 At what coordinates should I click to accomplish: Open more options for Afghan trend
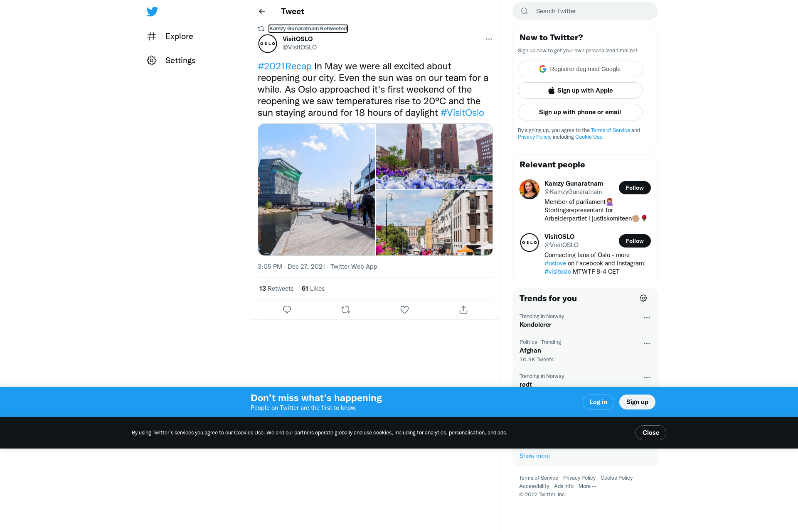[x=647, y=343]
